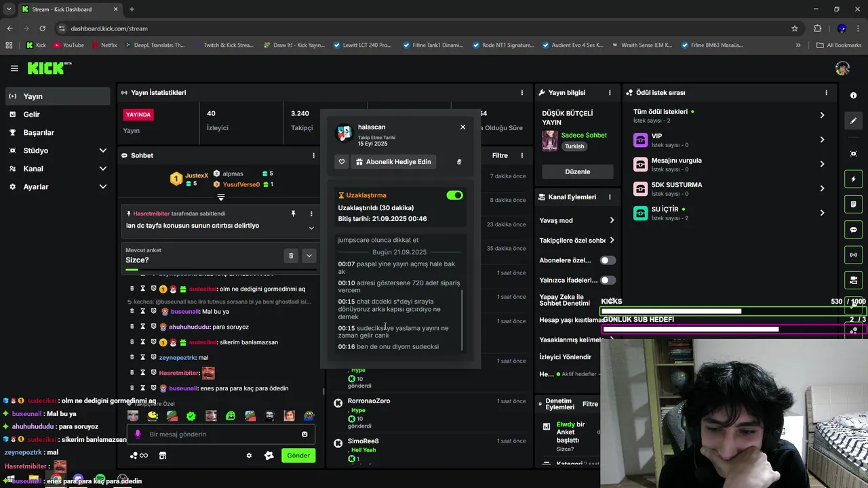Viewport: 868px width, 488px height.
Task: Click Filtre in Denetim Eylemleri panel
Action: 590,404
